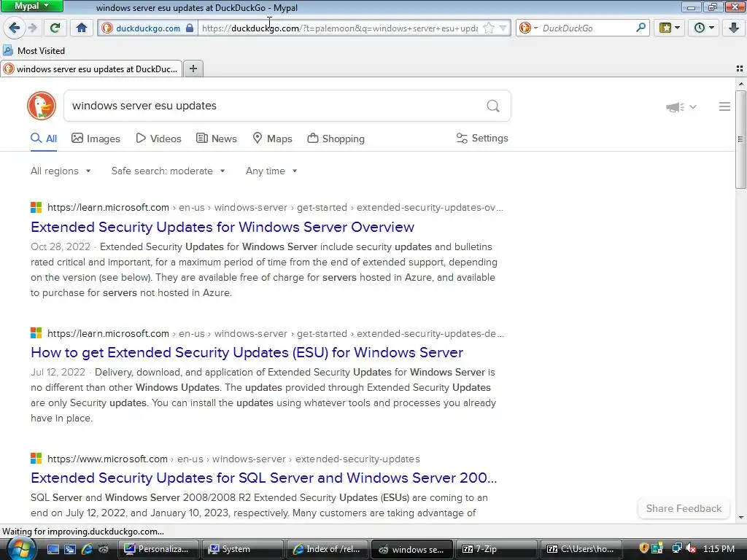Open the Most Visited bookmarks folder
Screen dimensions: 747x560
(34, 50)
